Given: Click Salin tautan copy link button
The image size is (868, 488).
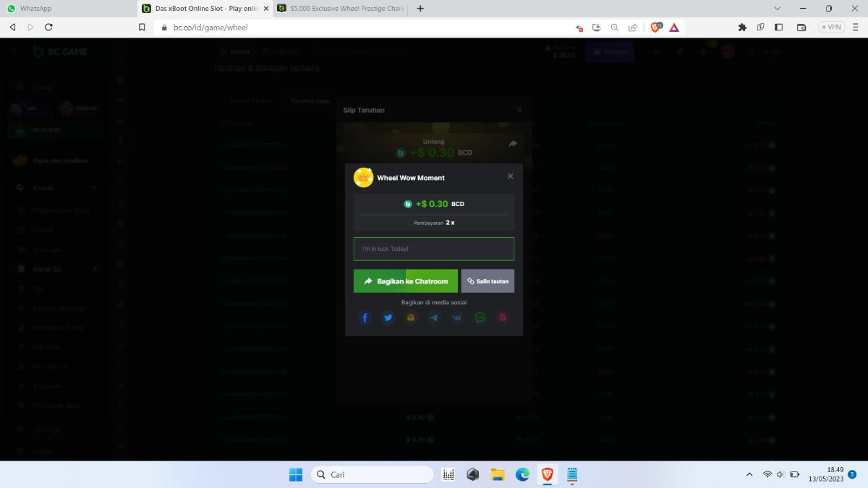Looking at the screenshot, I should click(x=488, y=281).
